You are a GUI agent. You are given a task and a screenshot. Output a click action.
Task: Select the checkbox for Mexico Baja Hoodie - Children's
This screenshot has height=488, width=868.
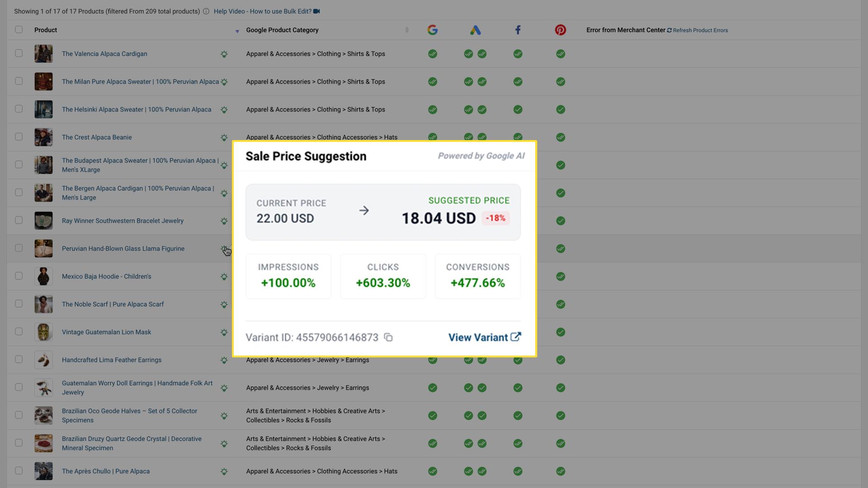click(19, 276)
